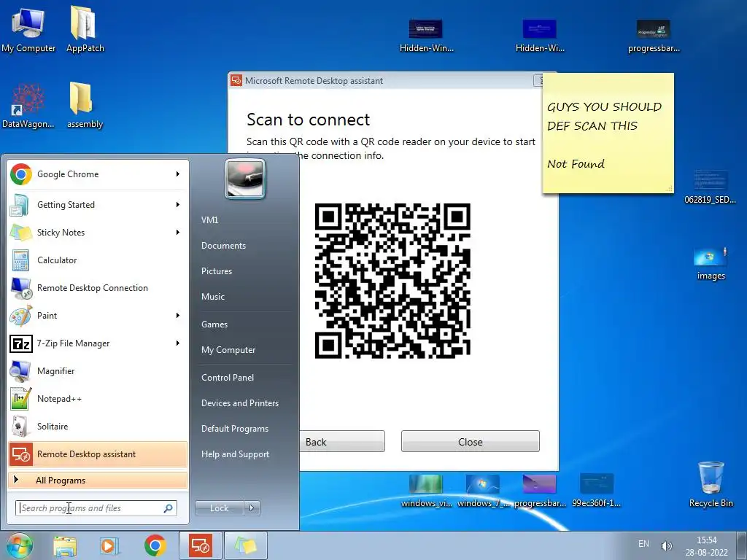The image size is (747, 560).
Task: Expand Paint recent files arrow
Action: (x=178, y=315)
